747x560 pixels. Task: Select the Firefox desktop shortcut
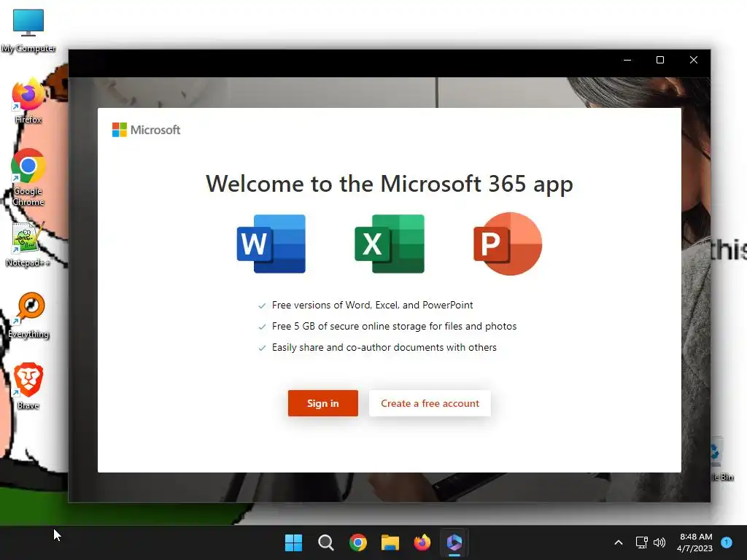(x=28, y=101)
